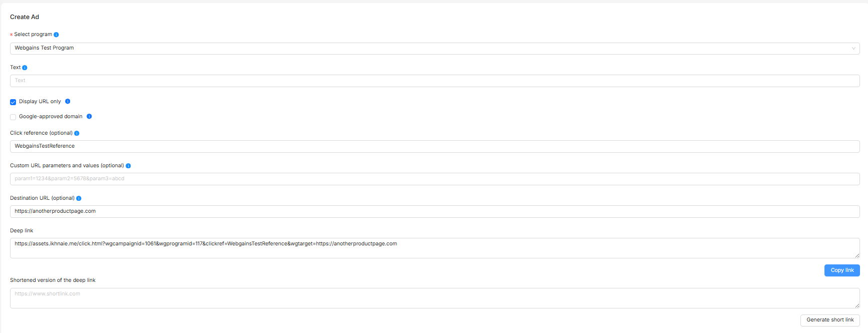Focus the empty Text input field
The image size is (868, 333).
click(434, 81)
